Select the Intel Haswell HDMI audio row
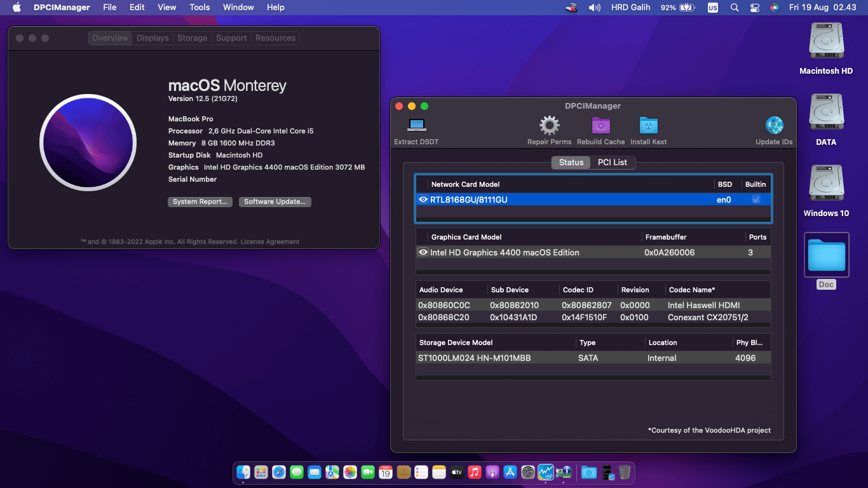This screenshot has height=488, width=868. (x=593, y=305)
